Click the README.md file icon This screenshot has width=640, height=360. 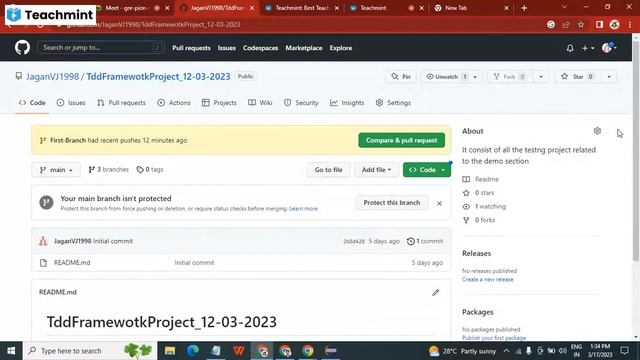43,263
